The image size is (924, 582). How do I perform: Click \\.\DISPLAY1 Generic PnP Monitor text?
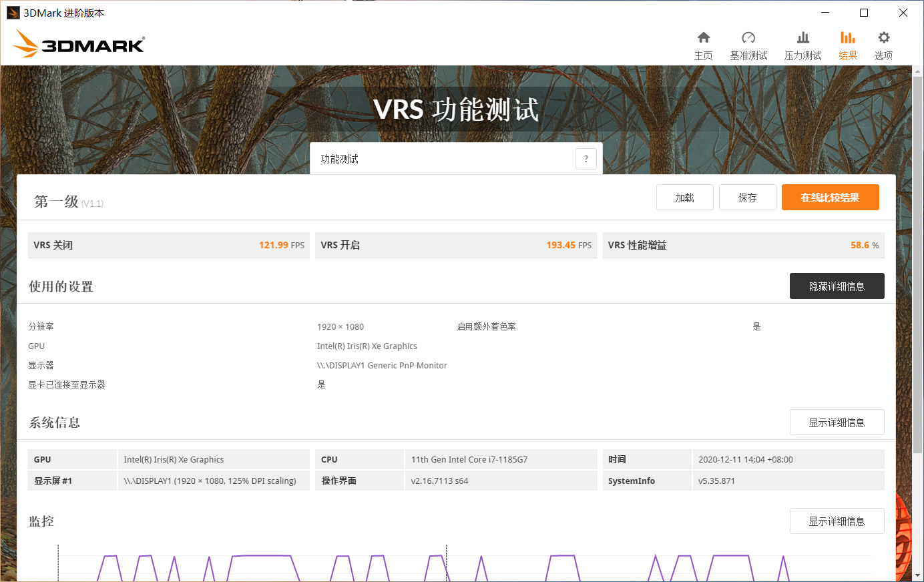click(382, 365)
